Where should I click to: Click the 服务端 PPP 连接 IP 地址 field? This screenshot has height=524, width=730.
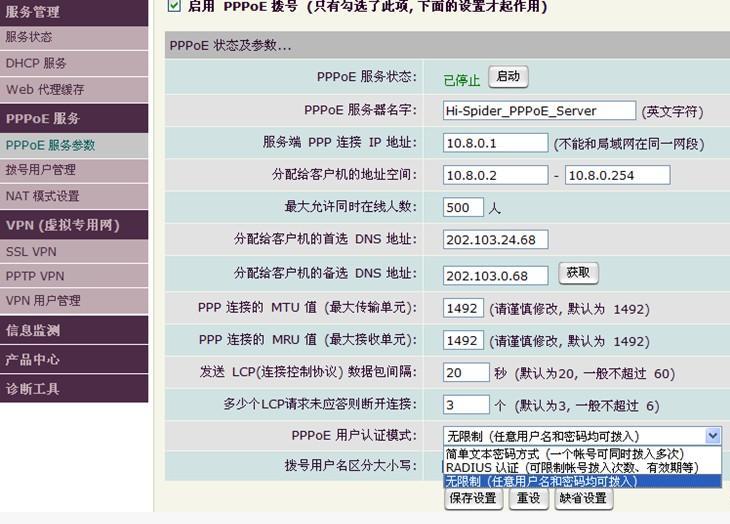pos(495,143)
